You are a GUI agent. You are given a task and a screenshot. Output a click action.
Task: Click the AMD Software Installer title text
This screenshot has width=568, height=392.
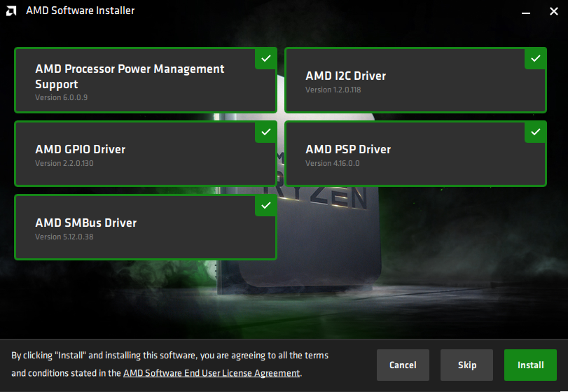coord(80,10)
